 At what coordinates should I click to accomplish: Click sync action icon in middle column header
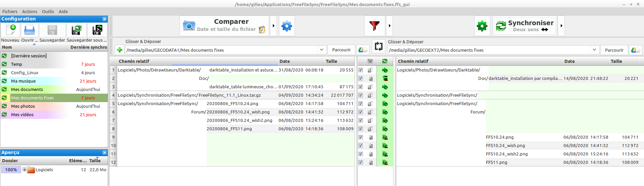pos(385,61)
